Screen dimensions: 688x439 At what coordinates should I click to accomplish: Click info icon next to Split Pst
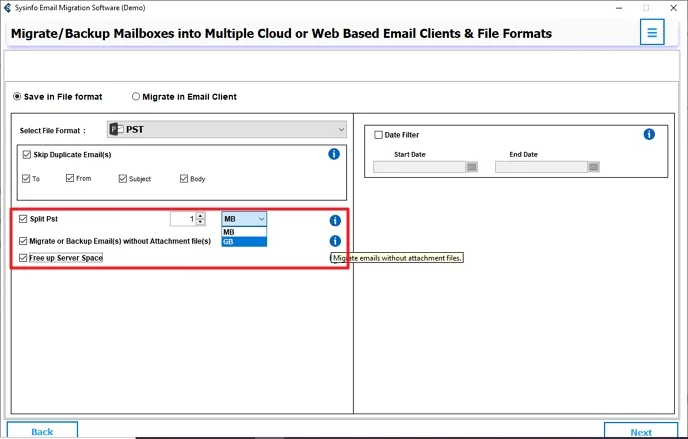(335, 220)
